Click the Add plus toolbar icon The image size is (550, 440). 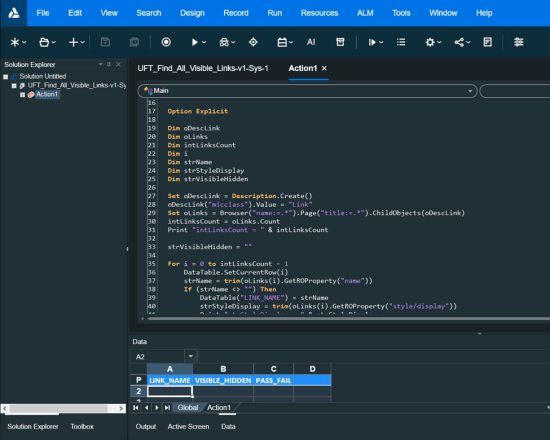(73, 42)
